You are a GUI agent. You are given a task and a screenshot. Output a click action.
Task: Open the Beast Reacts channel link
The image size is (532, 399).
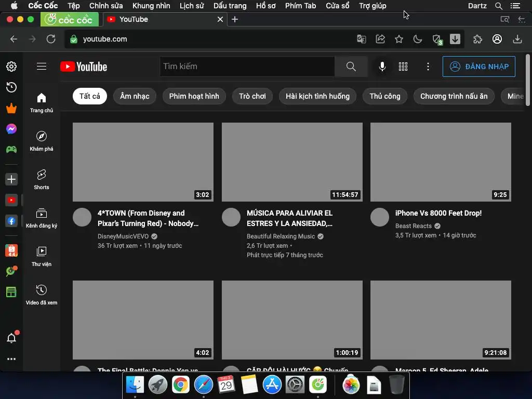point(413,226)
